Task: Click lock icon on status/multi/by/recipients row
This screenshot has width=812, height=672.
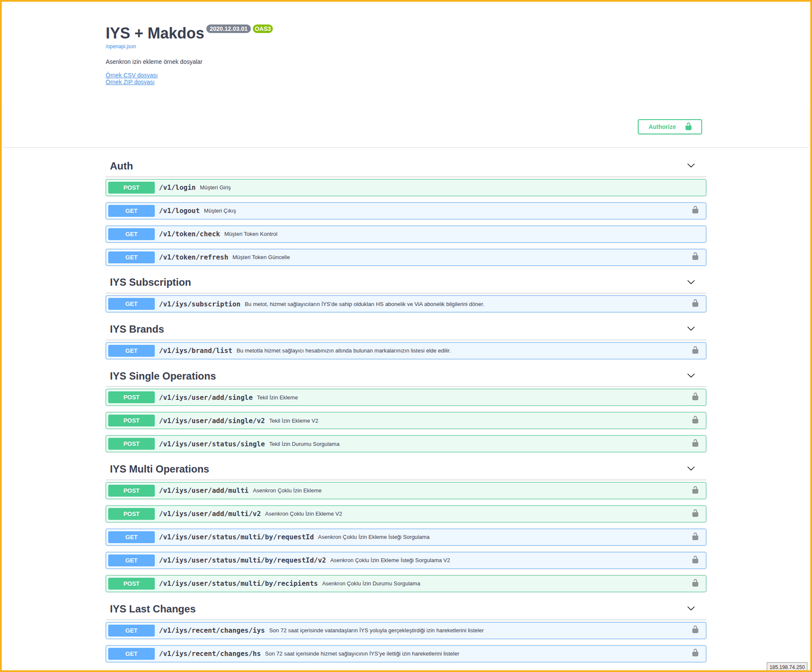Action: tap(695, 583)
